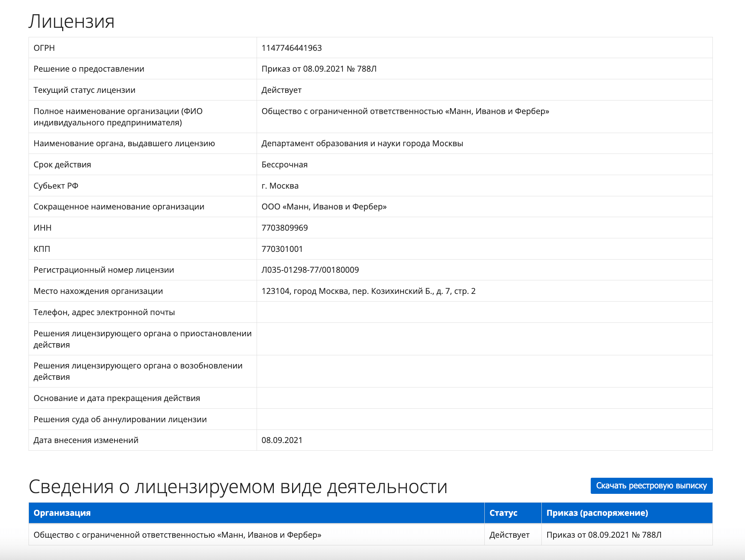Click the 'Скачать реестровую выписку' button
The height and width of the screenshot is (560, 745).
651,485
